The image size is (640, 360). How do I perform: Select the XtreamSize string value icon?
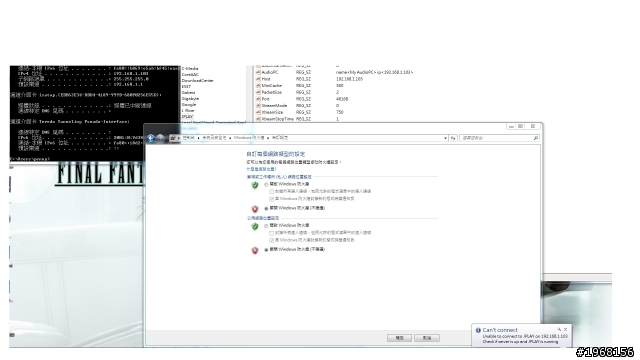tap(258, 112)
